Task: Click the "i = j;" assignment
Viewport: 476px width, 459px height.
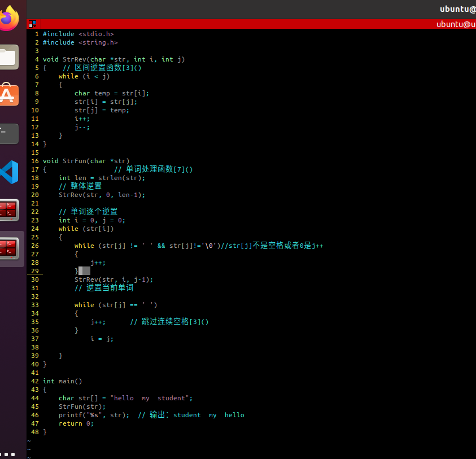Action: click(x=102, y=339)
